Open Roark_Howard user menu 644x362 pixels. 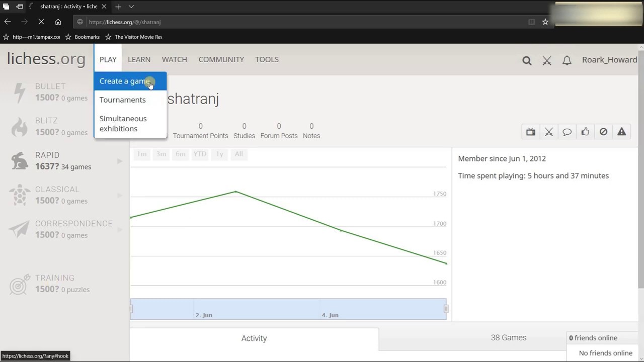609,60
